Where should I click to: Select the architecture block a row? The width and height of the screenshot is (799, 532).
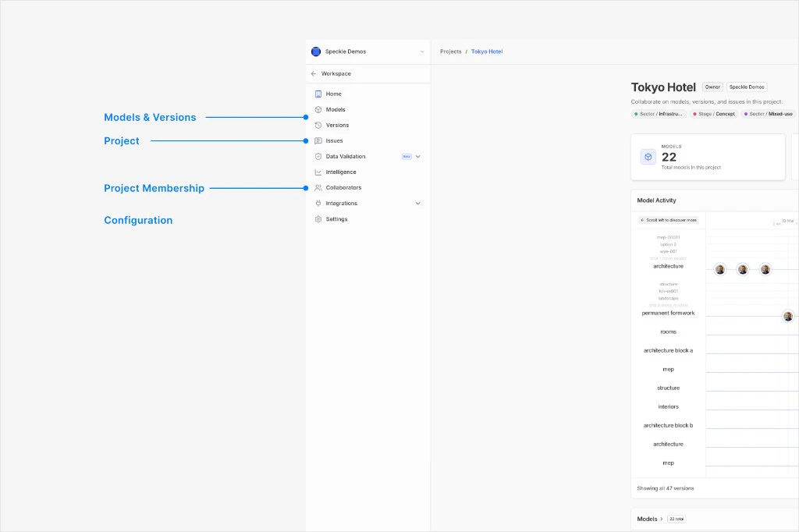tap(668, 350)
